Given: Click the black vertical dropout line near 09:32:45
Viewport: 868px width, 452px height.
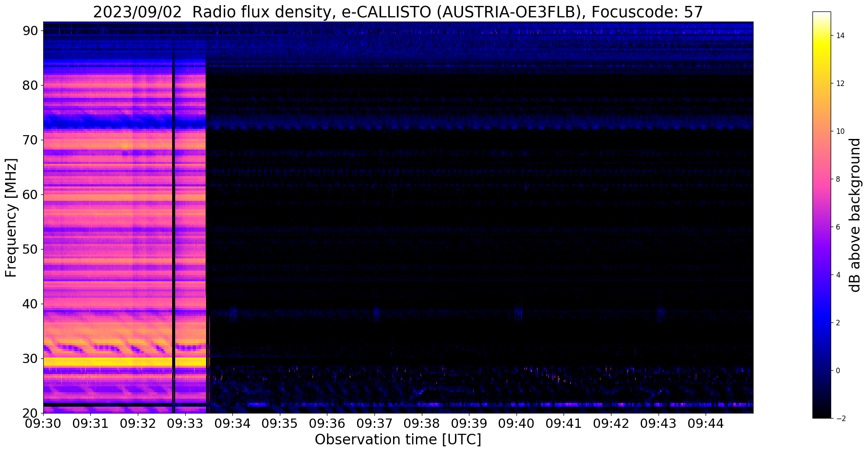Looking at the screenshot, I should pyautogui.click(x=173, y=233).
